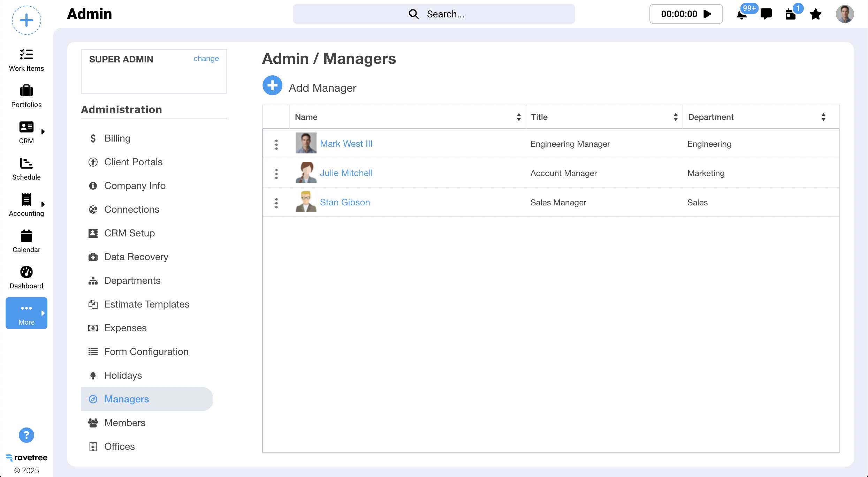Open the chat messages icon

[766, 14]
